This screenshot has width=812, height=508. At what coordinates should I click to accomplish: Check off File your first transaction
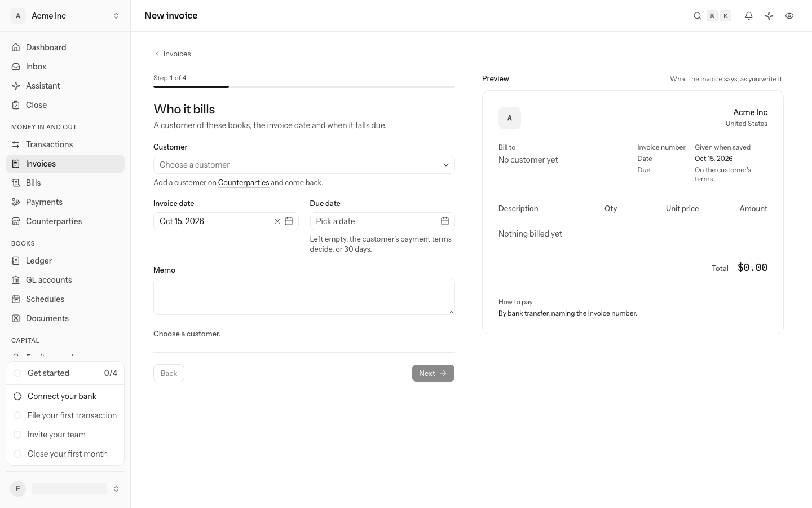[17, 415]
